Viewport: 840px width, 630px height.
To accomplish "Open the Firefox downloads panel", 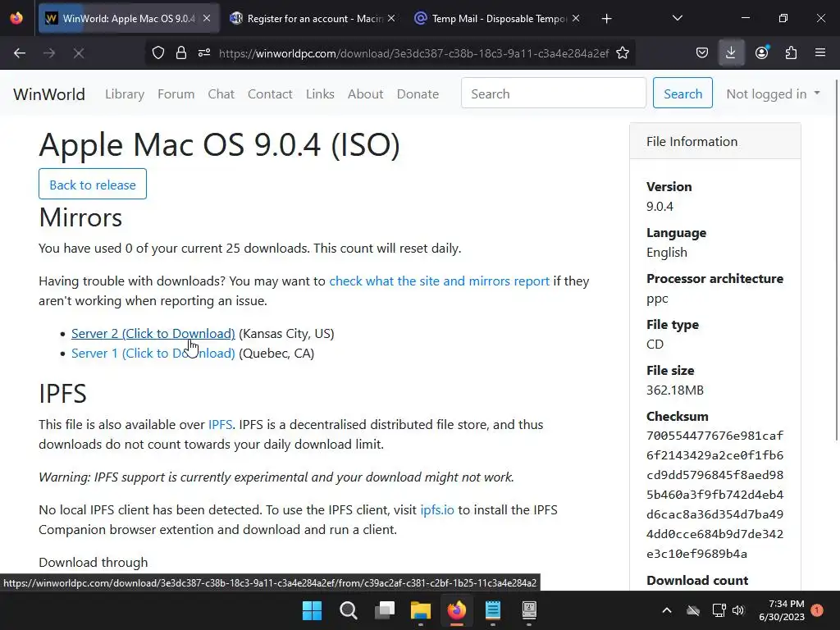I will [731, 53].
